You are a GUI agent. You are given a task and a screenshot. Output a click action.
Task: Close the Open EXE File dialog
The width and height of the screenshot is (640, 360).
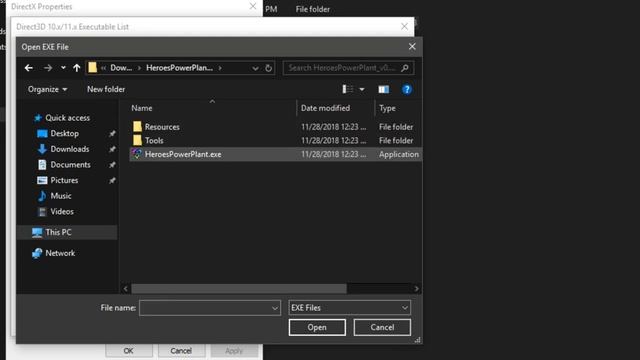tap(412, 47)
